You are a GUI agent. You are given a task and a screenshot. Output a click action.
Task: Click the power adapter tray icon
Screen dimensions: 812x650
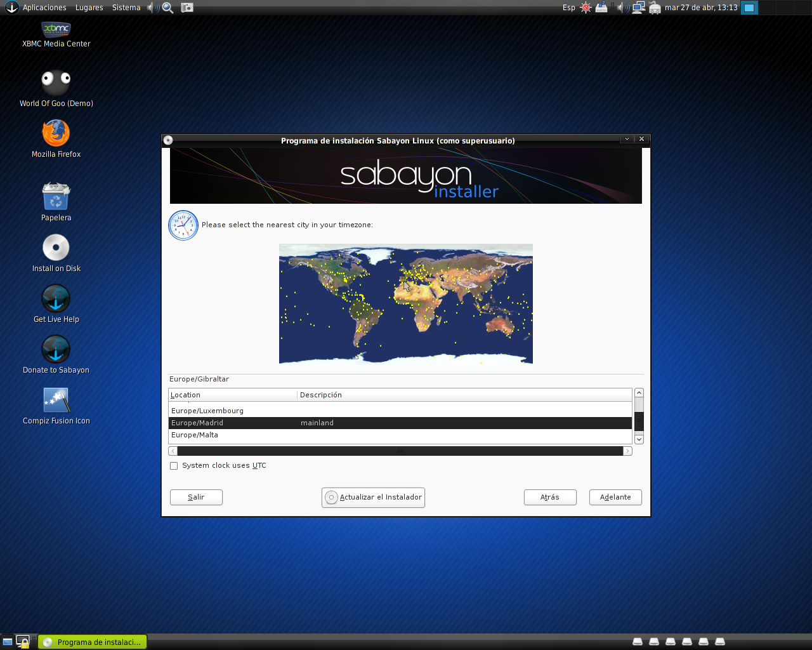point(655,8)
